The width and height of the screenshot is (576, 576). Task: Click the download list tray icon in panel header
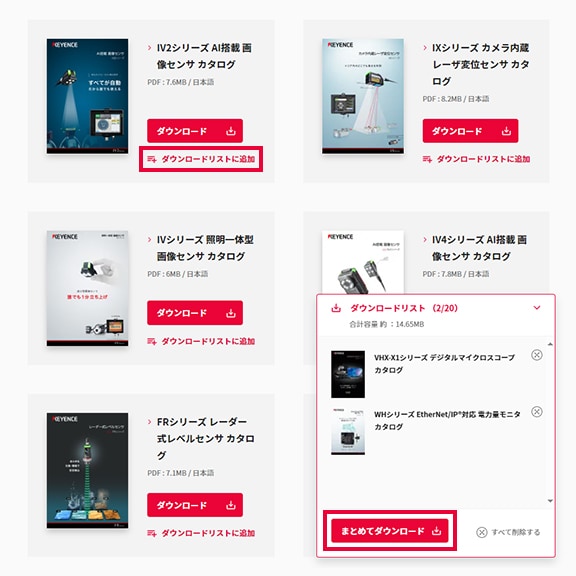coord(336,308)
